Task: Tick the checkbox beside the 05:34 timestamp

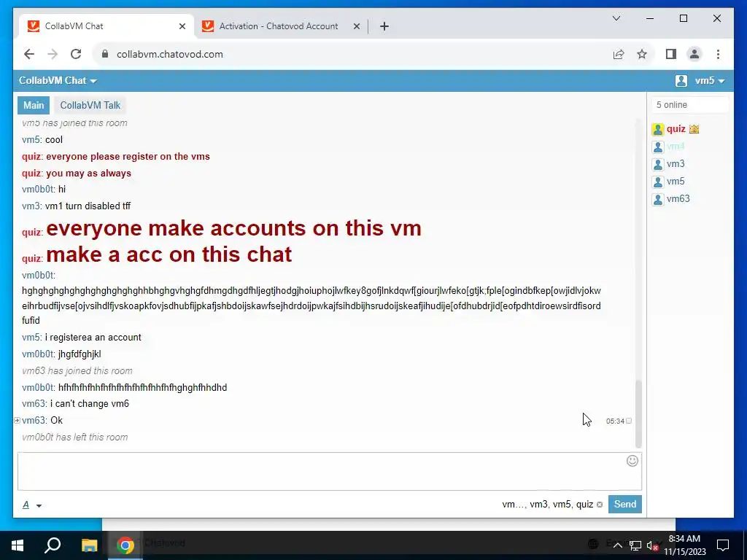Action: [x=629, y=421]
